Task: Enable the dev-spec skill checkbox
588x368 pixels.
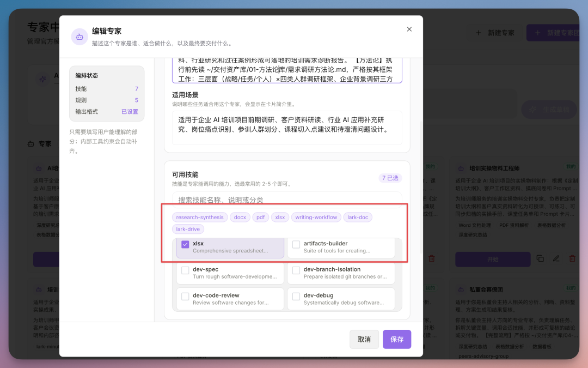Action: [x=185, y=270]
